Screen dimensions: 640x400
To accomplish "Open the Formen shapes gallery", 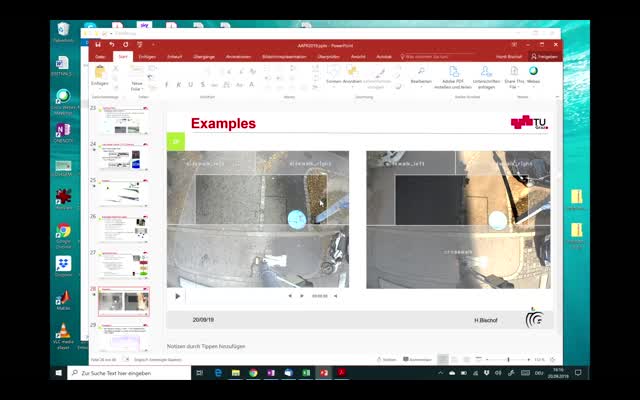I will [333, 76].
